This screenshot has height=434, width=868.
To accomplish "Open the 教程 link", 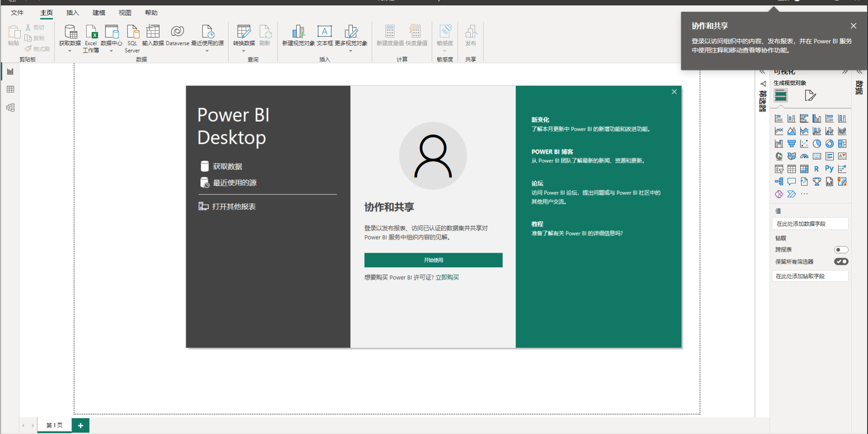I will pos(537,224).
